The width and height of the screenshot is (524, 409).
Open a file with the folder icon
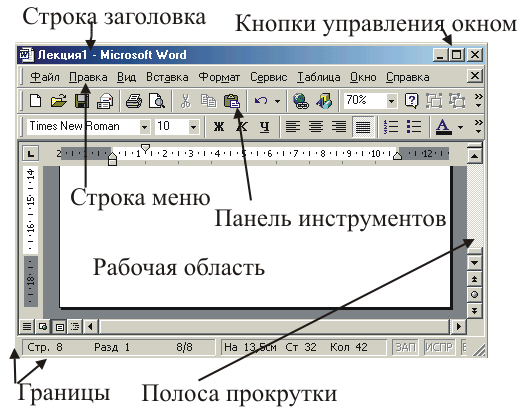click(x=58, y=100)
